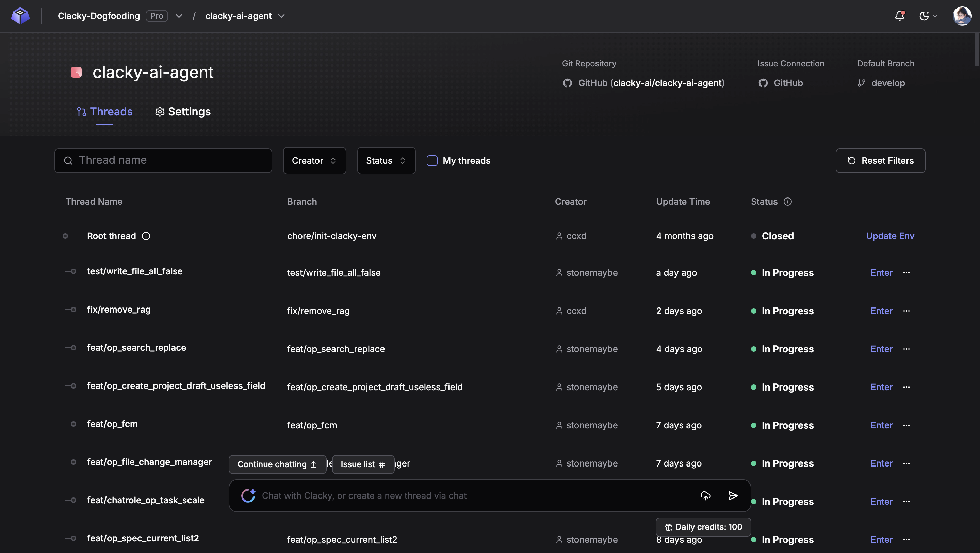
Task: Expand the Clacky-Dogfooding workspace dropdown
Action: (x=179, y=16)
